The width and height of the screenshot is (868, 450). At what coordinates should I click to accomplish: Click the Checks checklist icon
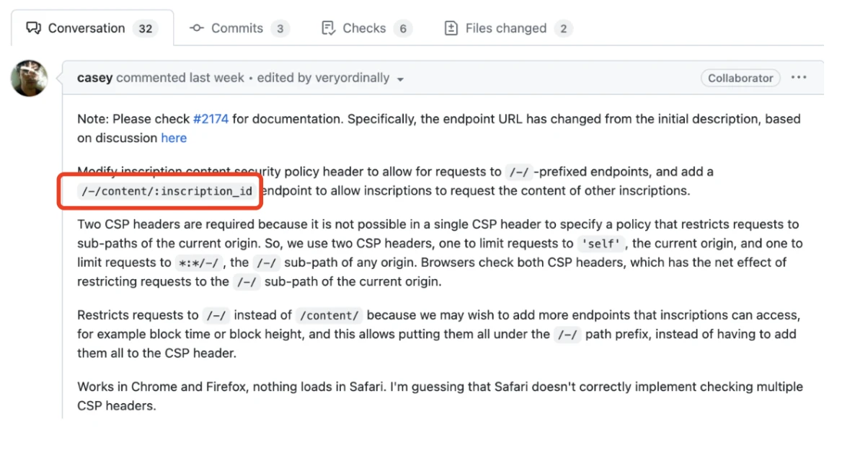point(328,28)
